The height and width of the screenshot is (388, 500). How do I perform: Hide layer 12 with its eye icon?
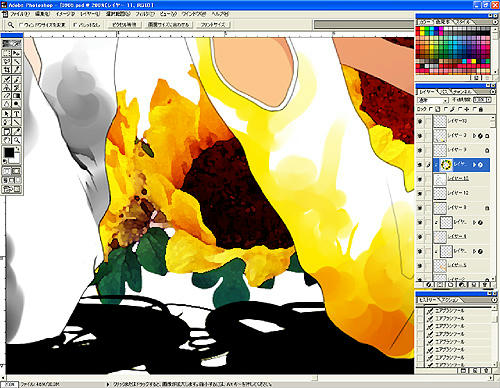coord(420,193)
